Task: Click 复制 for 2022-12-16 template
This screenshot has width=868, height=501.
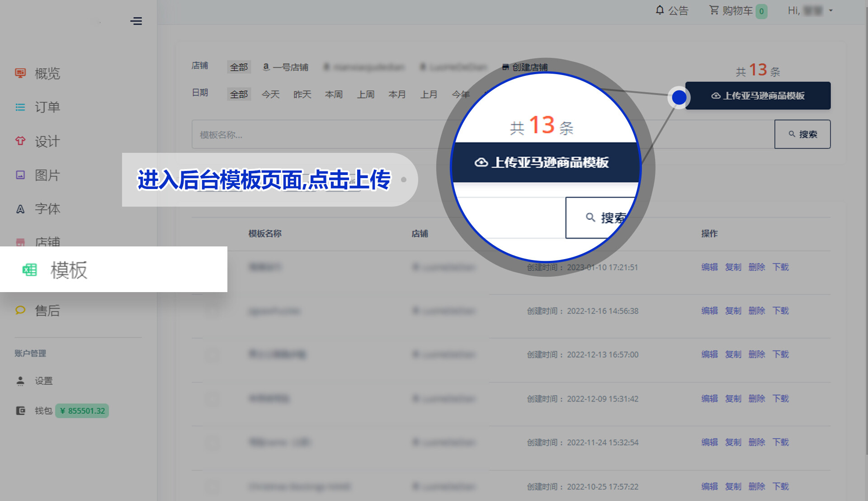Action: [x=733, y=310]
